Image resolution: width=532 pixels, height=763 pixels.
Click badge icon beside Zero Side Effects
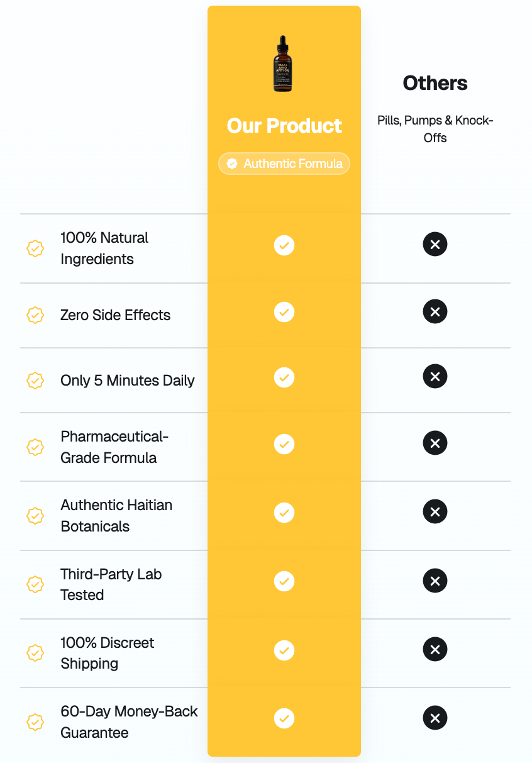pyautogui.click(x=35, y=315)
